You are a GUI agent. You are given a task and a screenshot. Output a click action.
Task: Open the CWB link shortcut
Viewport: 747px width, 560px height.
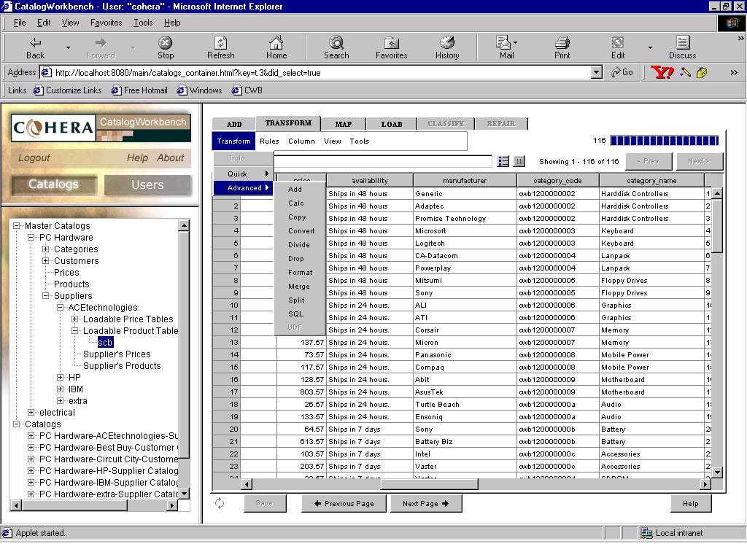click(247, 90)
